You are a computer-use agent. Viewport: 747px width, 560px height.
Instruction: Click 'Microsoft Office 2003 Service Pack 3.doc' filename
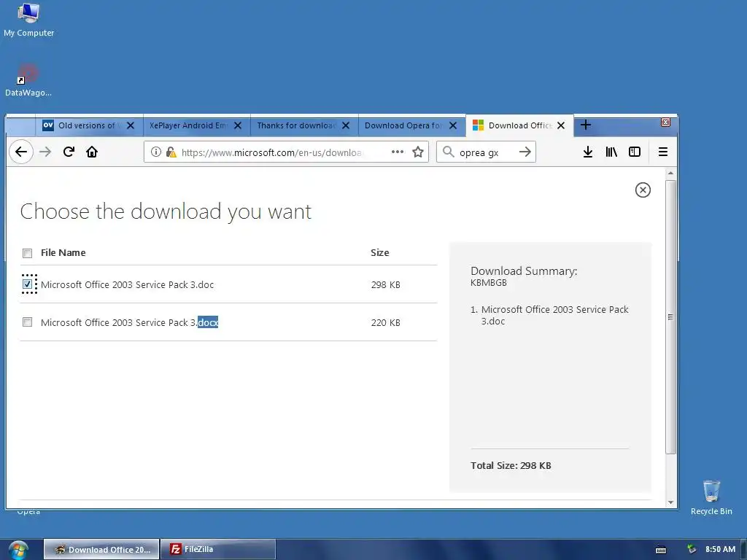click(127, 285)
